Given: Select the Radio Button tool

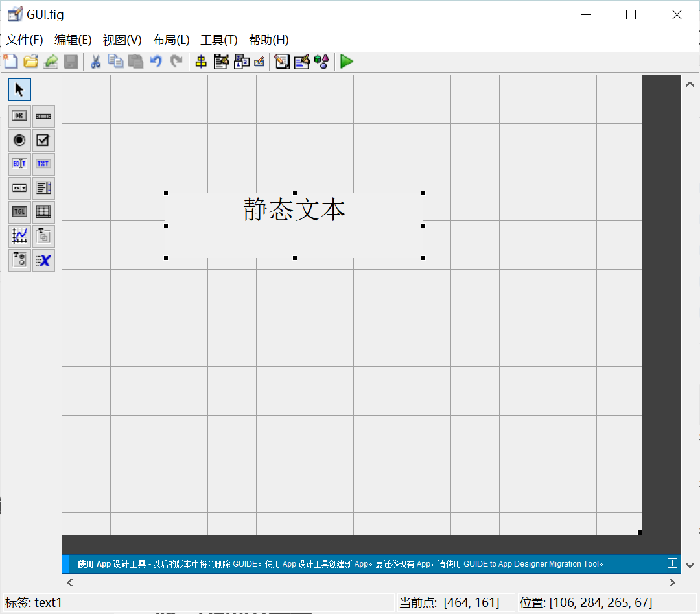Looking at the screenshot, I should tap(19, 140).
